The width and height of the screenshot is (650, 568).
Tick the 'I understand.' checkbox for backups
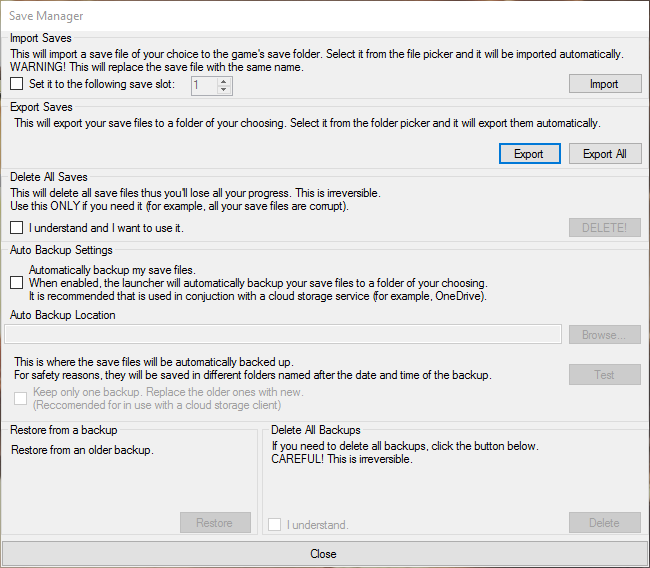click(x=274, y=524)
